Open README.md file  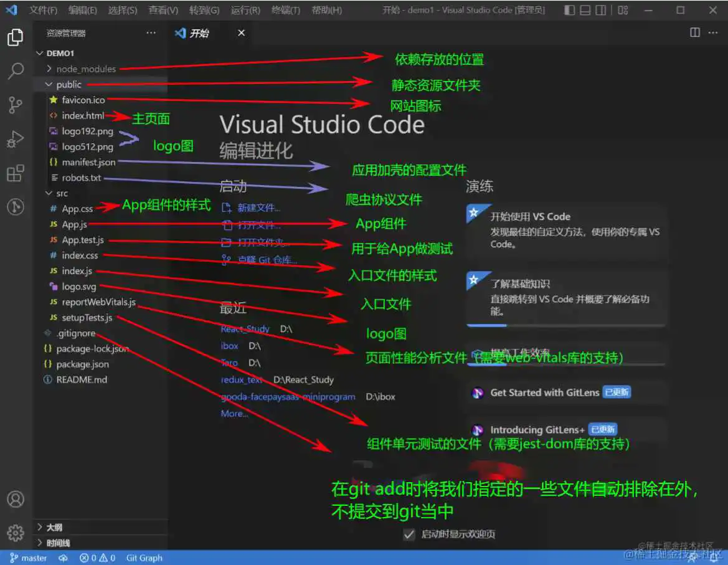click(81, 380)
